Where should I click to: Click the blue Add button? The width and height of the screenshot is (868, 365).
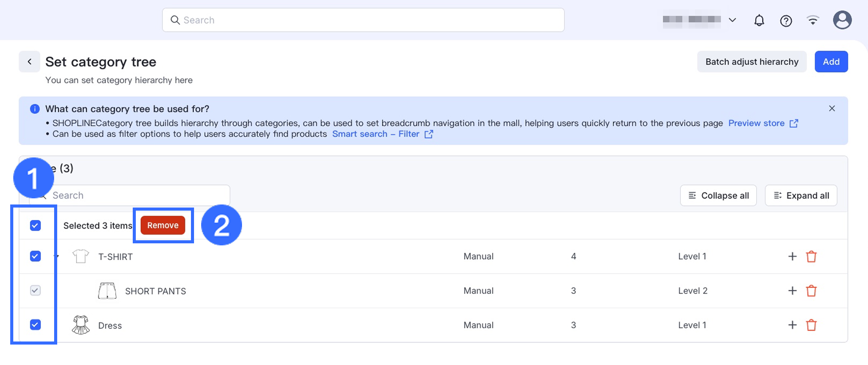coord(831,62)
